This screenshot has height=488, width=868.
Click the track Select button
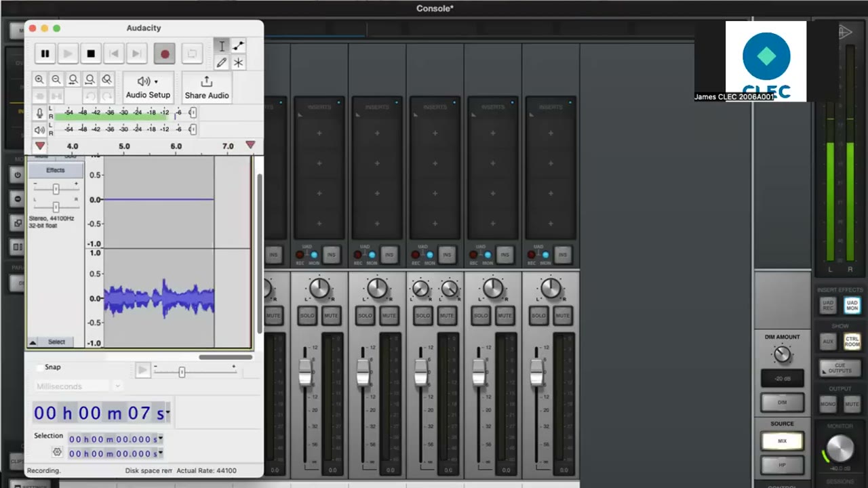click(56, 342)
